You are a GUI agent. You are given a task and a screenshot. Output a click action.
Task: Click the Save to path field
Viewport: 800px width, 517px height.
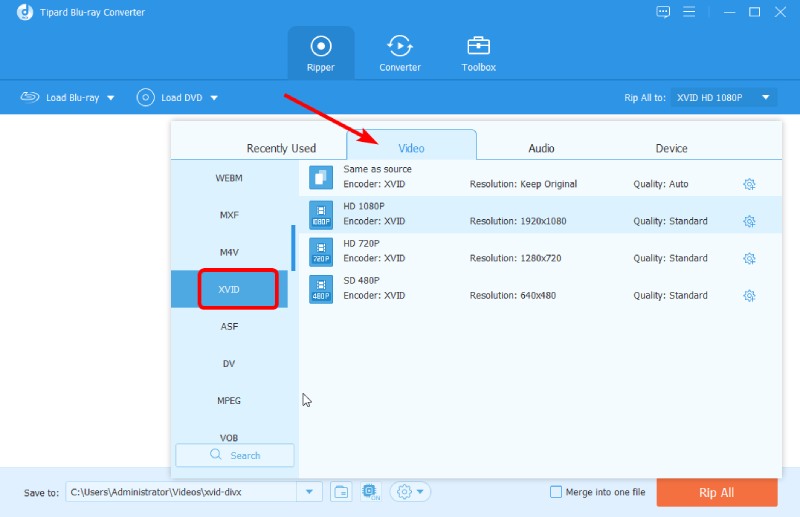(x=181, y=492)
